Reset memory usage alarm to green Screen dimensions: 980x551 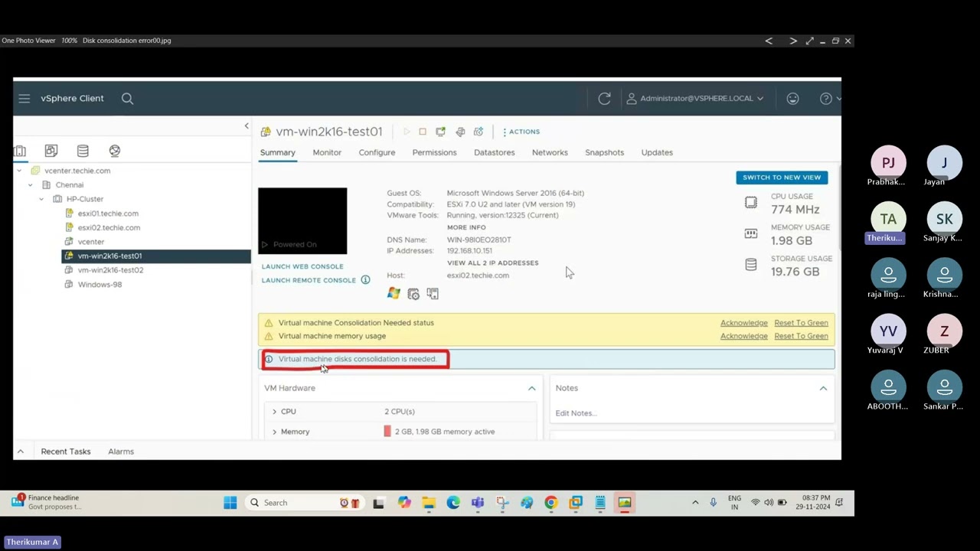point(801,336)
